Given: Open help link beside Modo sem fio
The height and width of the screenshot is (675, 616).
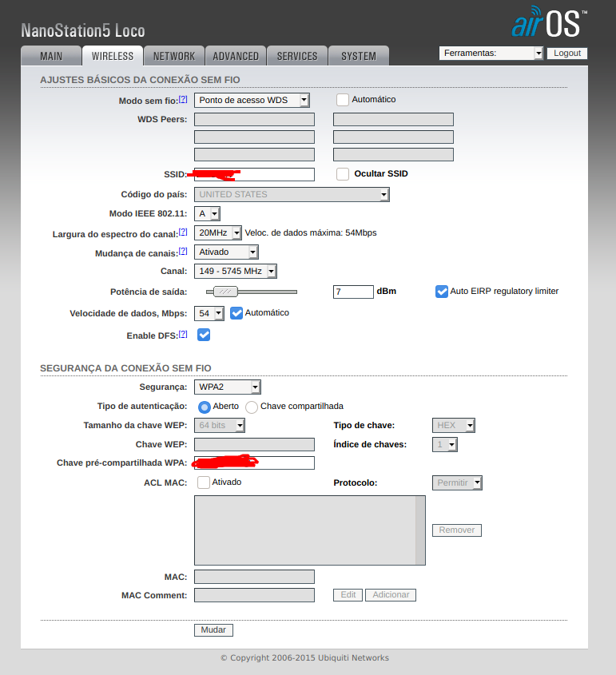Looking at the screenshot, I should click(183, 99).
